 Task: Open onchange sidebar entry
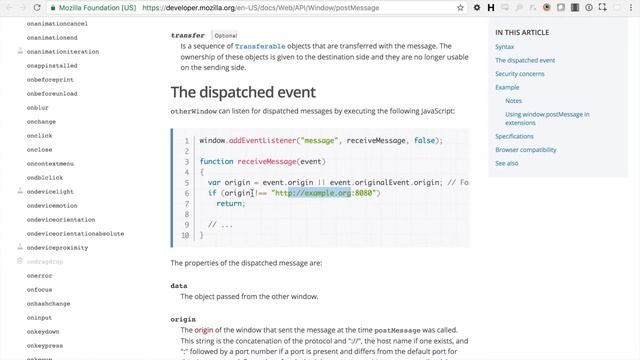[41, 122]
